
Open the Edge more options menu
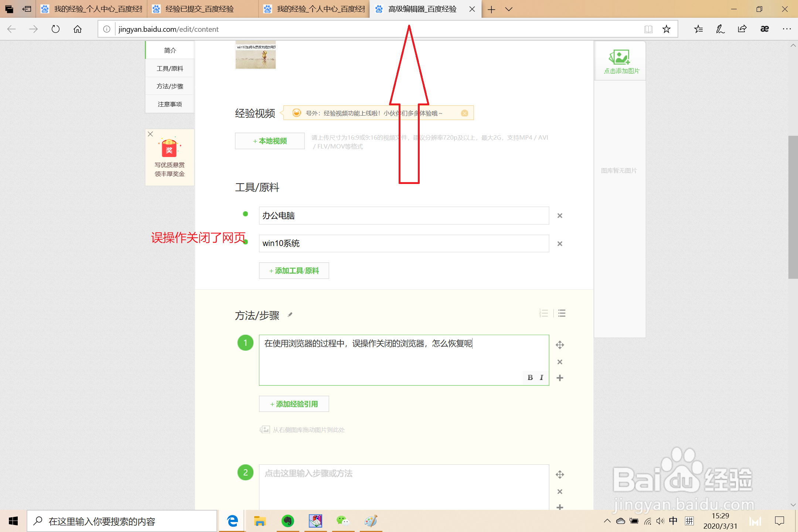point(787,29)
